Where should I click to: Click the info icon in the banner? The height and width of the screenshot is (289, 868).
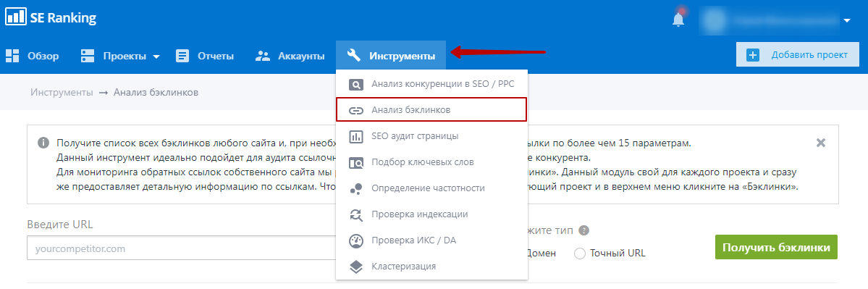pos(43,143)
